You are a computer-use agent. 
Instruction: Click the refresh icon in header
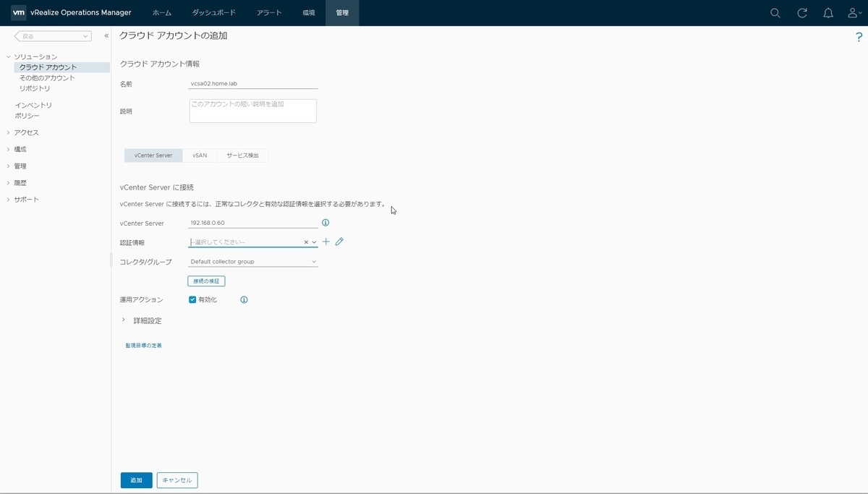801,13
